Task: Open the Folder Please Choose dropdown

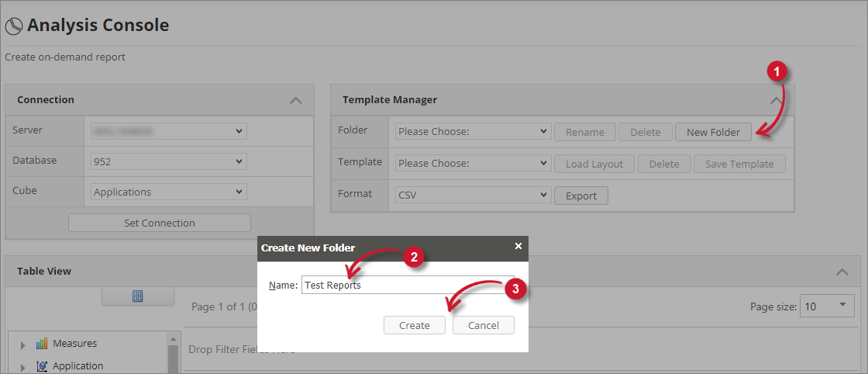Action: [x=474, y=132]
